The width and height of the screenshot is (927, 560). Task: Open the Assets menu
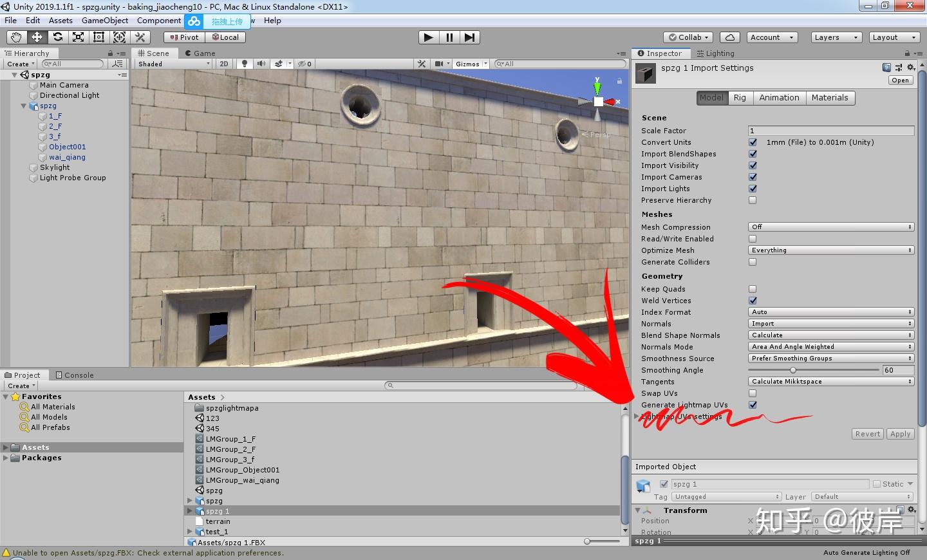pos(61,21)
